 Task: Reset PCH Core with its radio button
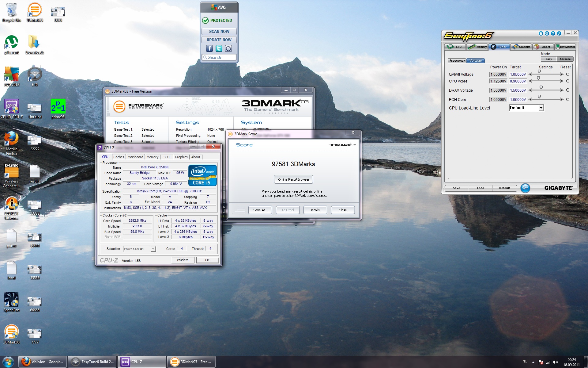point(568,99)
